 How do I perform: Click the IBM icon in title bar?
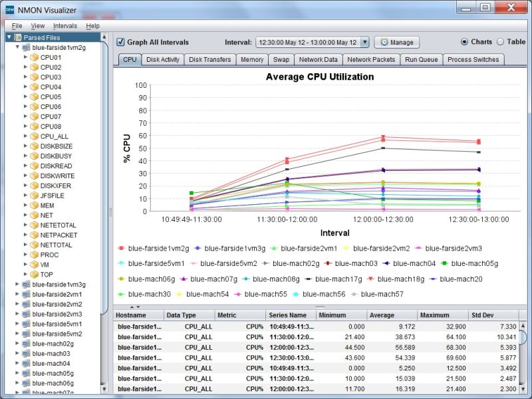click(x=10, y=10)
